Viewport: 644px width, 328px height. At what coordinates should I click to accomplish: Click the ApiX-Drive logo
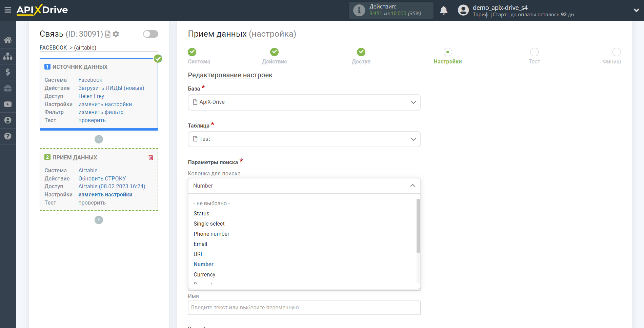tap(42, 10)
